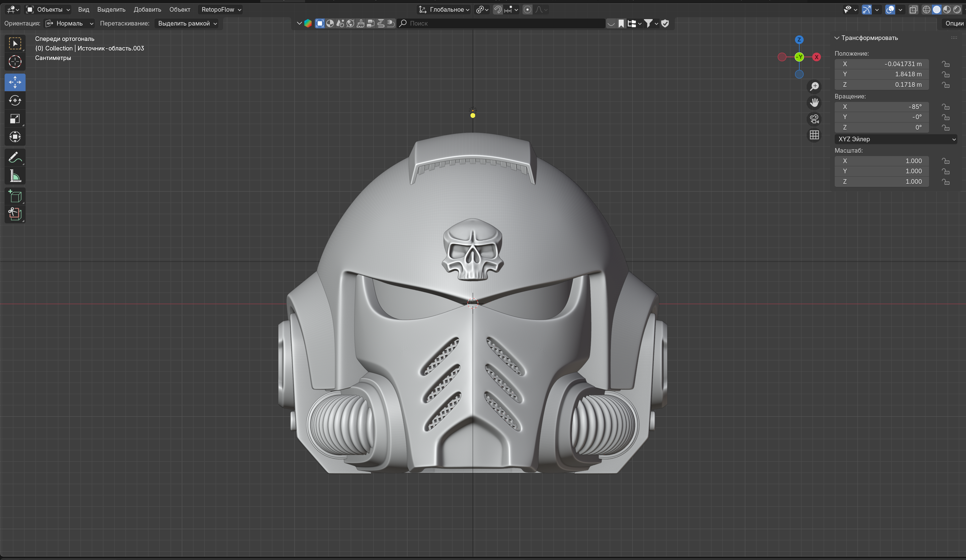
Task: Lock the Scale Z value
Action: (946, 182)
